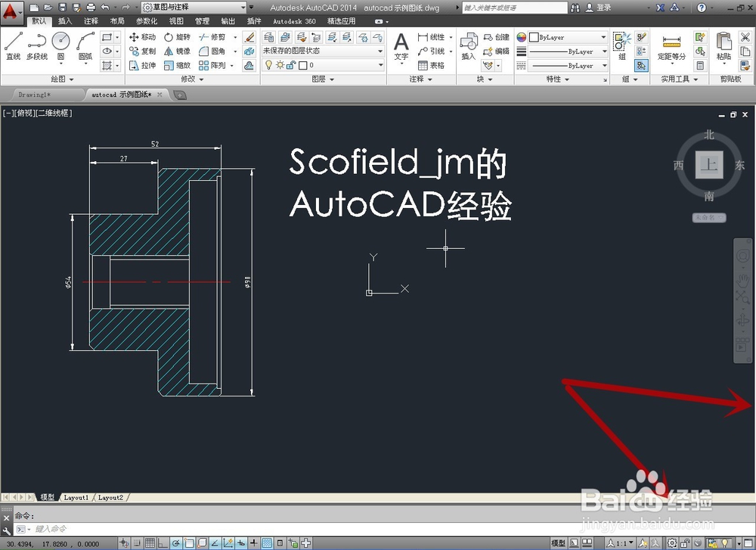
Task: Toggle Object snap in status bar
Action: click(x=189, y=543)
